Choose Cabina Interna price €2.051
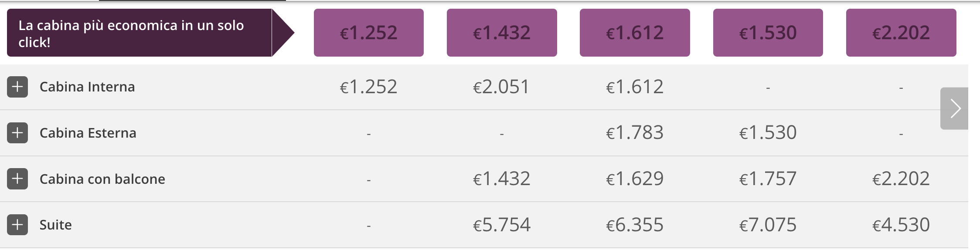This screenshot has width=980, height=250. coord(501,87)
